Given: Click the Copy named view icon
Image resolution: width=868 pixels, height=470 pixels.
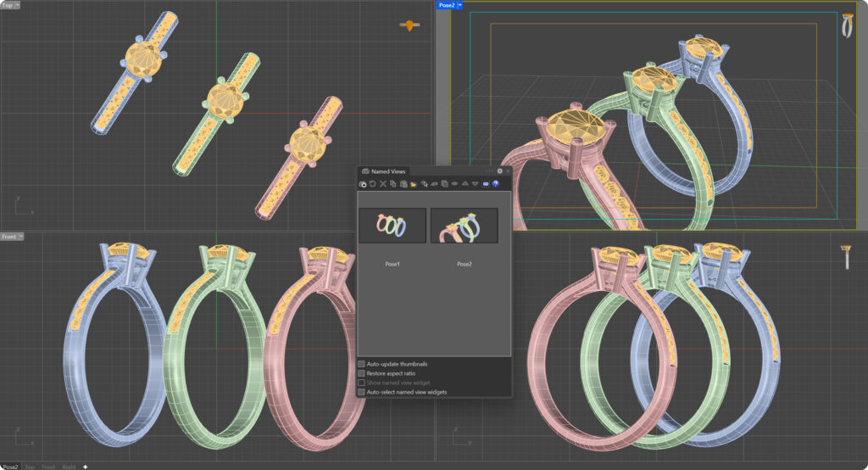Looking at the screenshot, I should click(x=393, y=184).
